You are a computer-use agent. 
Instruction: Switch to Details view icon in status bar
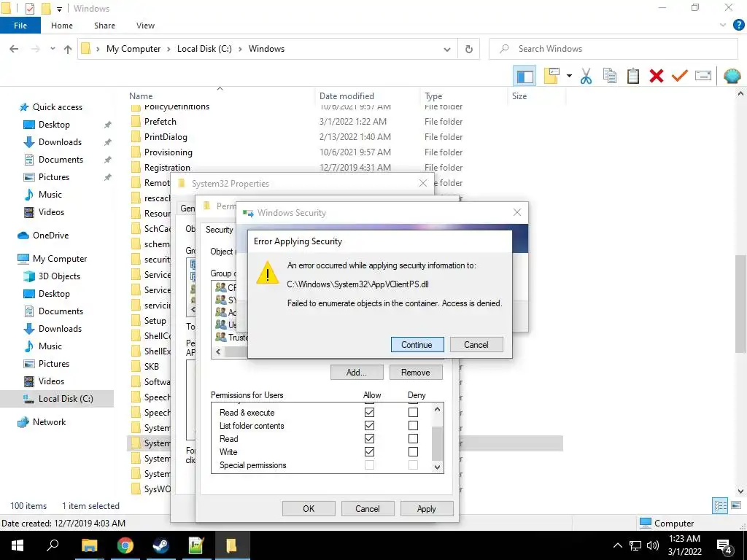tap(720, 506)
